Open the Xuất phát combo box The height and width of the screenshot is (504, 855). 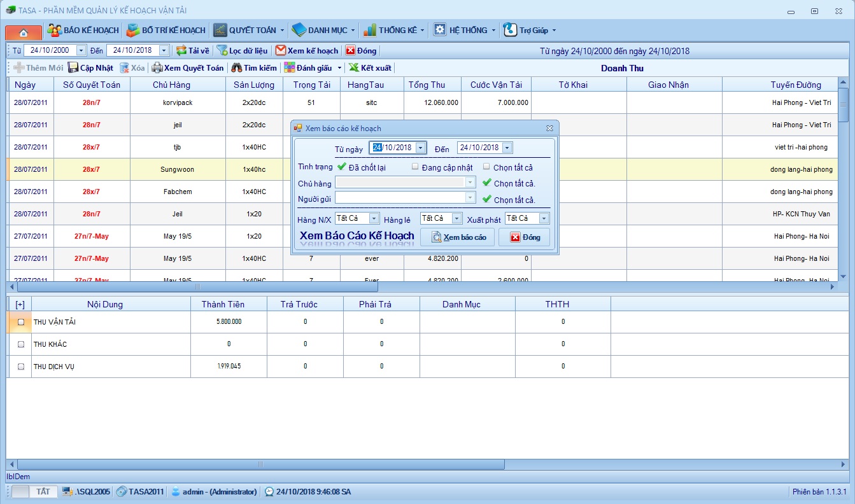point(543,218)
